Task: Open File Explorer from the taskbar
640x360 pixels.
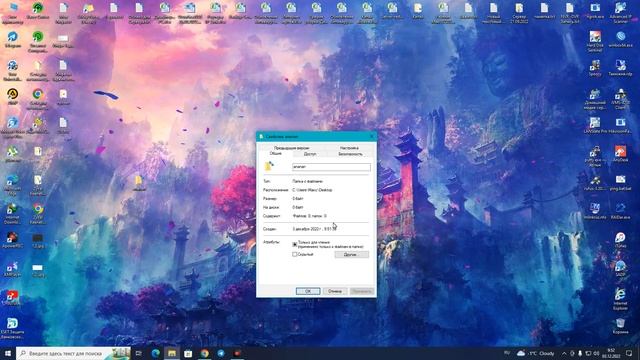Action: pyautogui.click(x=172, y=353)
